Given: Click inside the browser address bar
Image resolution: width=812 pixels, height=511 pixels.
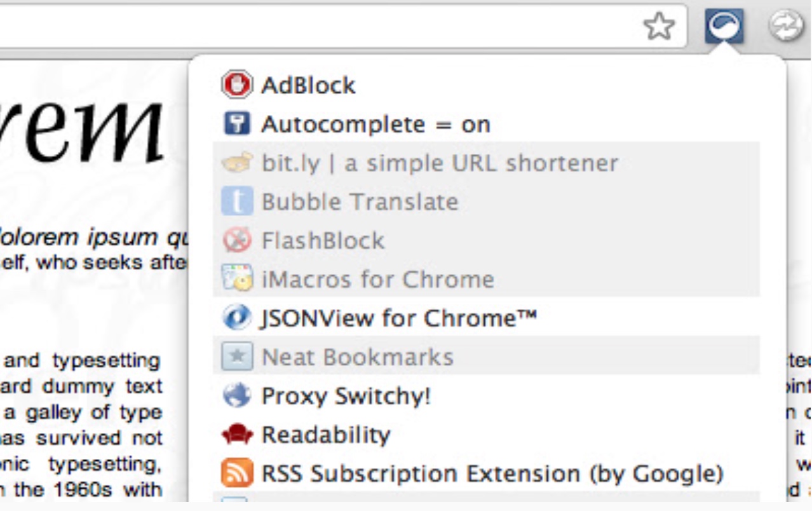Looking at the screenshot, I should click(318, 27).
